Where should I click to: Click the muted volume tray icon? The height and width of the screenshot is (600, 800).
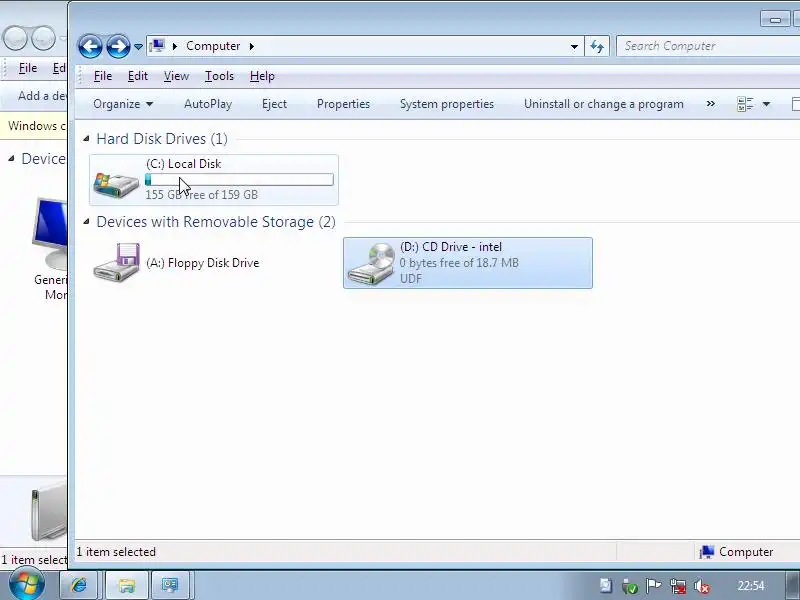pos(702,586)
